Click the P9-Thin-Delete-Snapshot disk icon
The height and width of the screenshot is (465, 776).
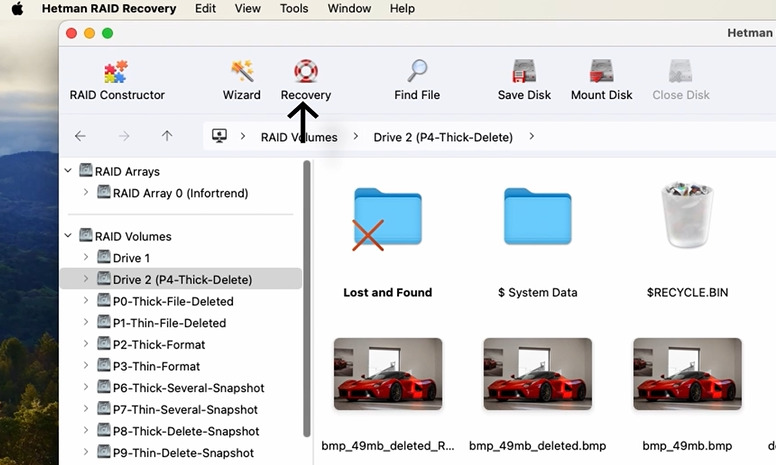103,452
